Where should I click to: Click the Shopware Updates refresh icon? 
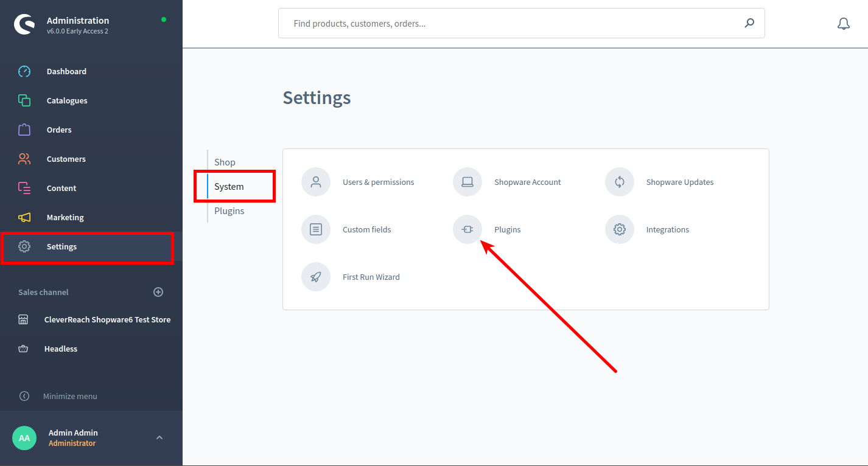pyautogui.click(x=620, y=182)
